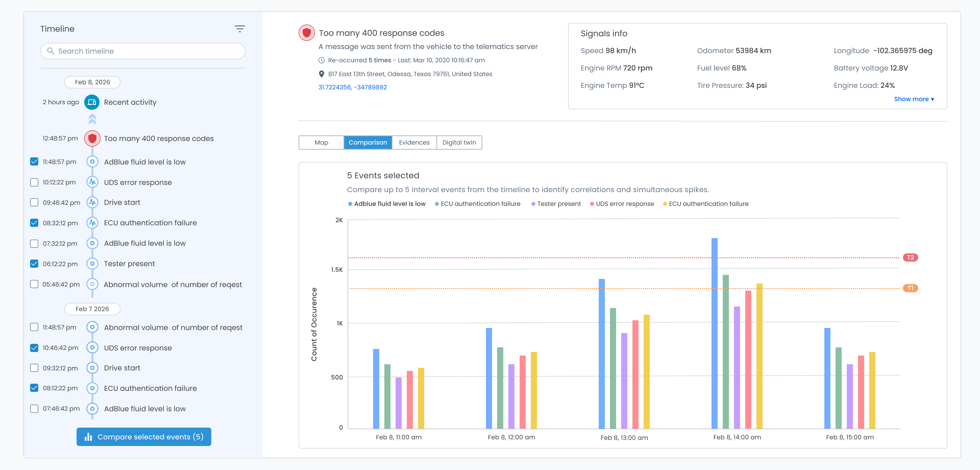Click the waveform icon beside 10:12:22 pm UDS error response

(92, 182)
